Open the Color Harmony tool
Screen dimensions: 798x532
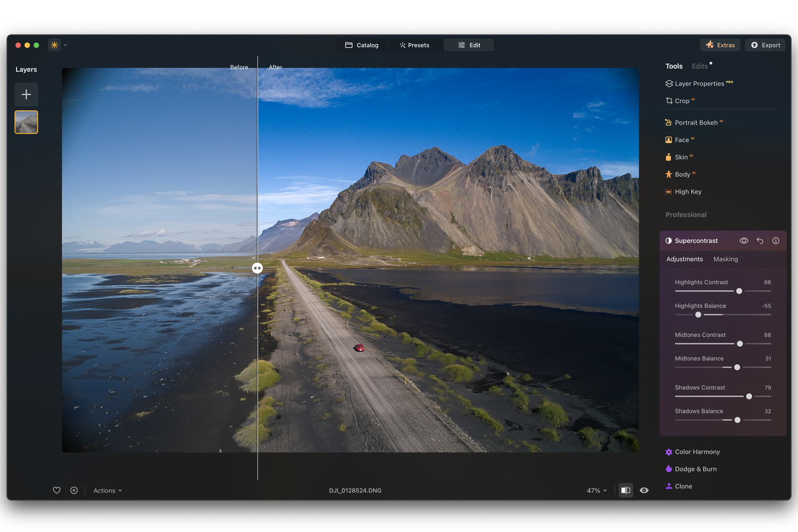coord(692,452)
